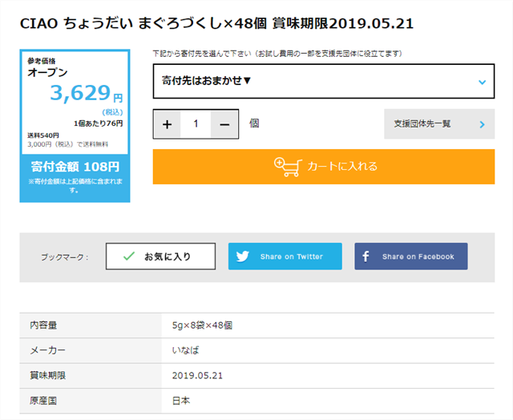Increase quantity with the plus button
This screenshot has width=513, height=420.
coord(168,124)
